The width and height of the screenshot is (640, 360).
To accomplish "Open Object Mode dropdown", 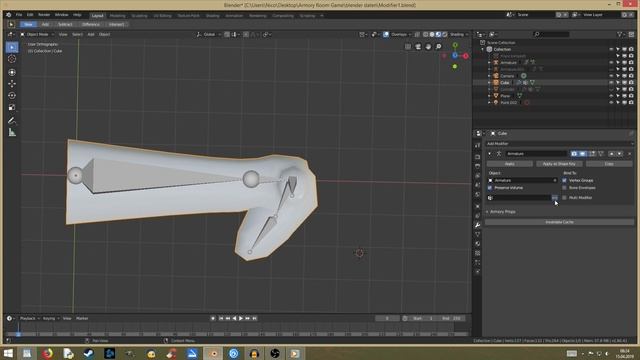I will (37, 34).
